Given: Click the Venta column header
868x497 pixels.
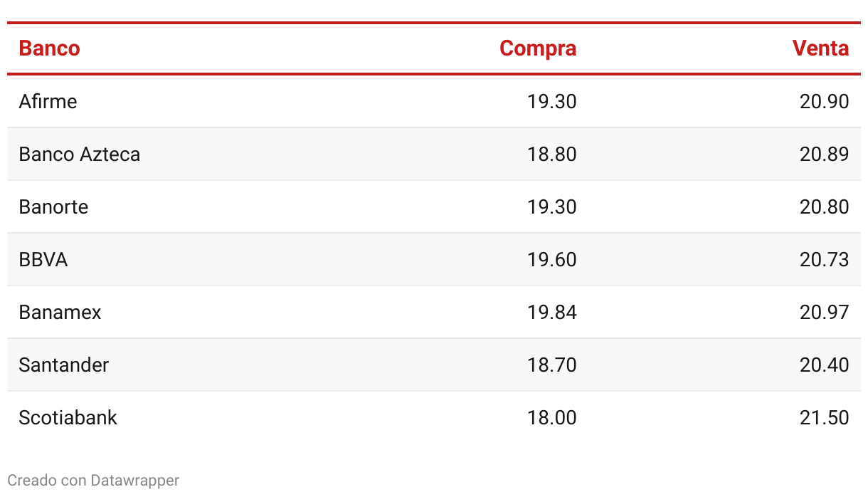Looking at the screenshot, I should point(820,48).
